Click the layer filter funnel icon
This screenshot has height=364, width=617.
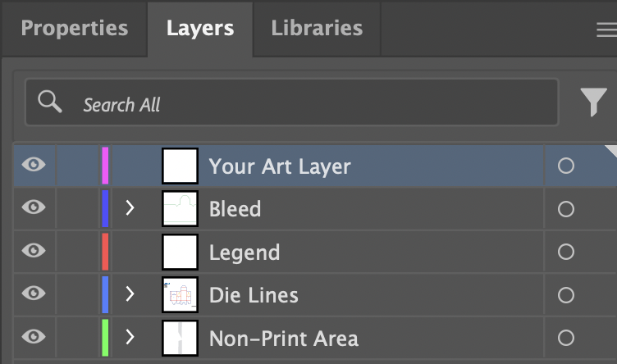[x=593, y=102]
